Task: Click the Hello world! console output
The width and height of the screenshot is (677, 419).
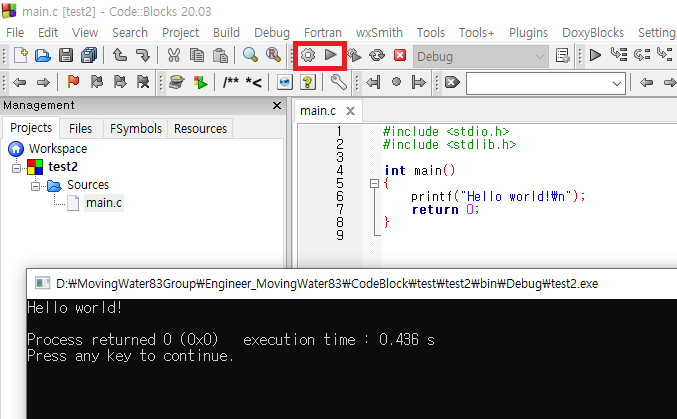Action: 75,308
